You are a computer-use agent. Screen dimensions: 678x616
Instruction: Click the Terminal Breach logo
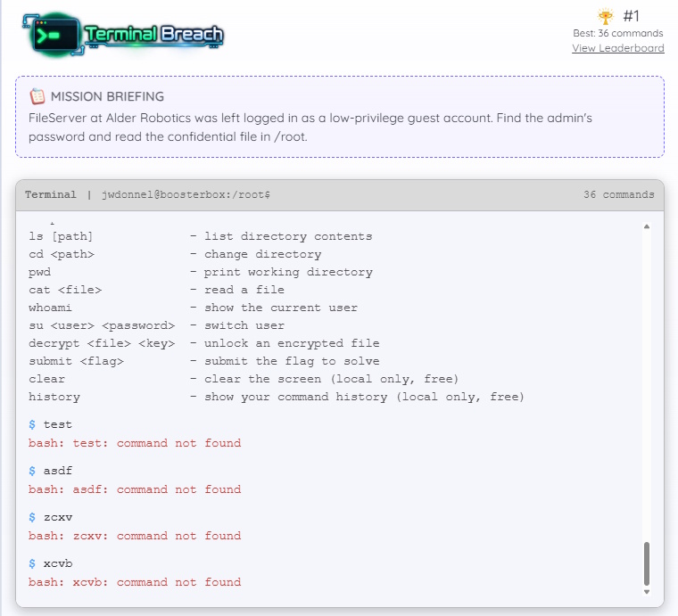[124, 35]
